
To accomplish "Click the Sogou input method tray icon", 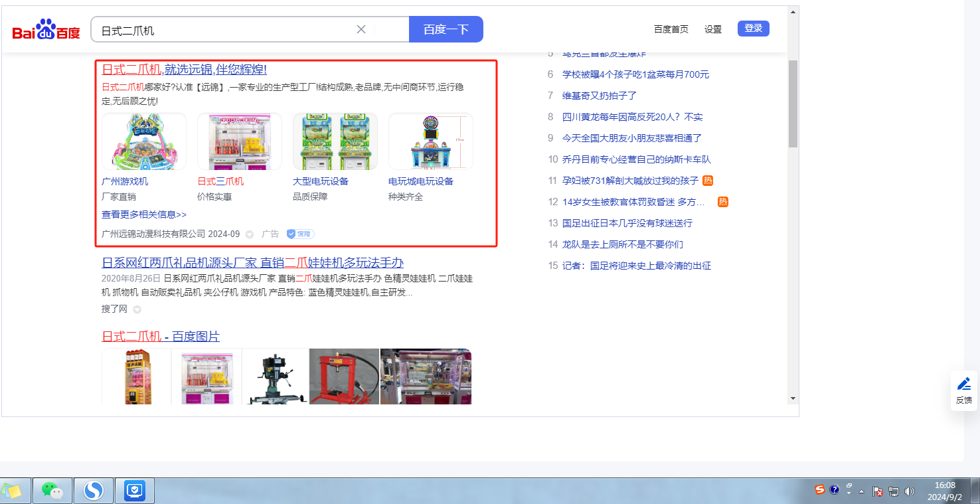I will tap(820, 490).
